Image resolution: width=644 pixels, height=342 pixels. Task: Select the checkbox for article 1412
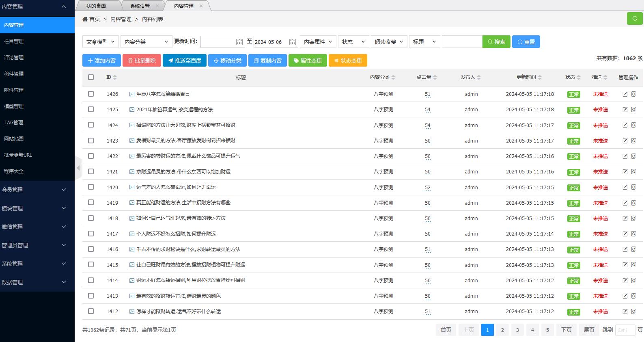[x=91, y=312]
